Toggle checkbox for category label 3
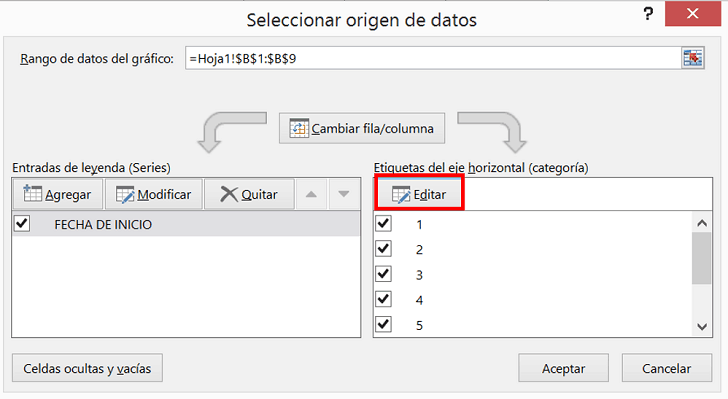The image size is (728, 399). tap(384, 274)
